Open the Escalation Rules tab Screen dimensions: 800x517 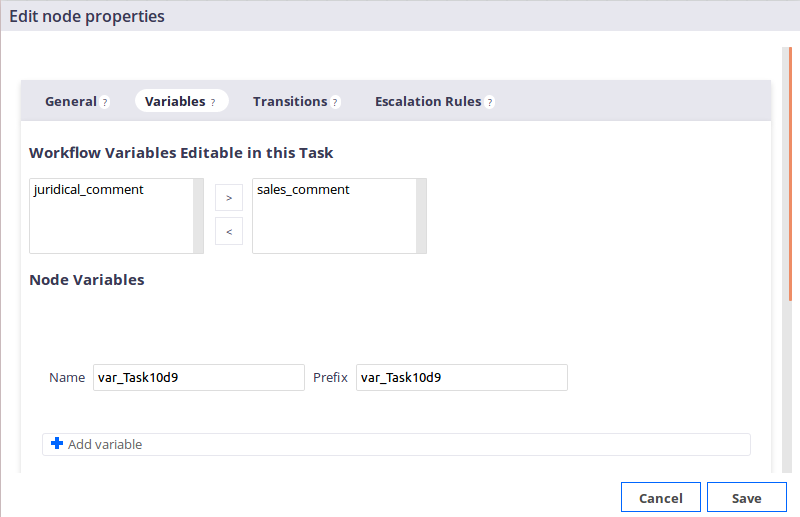(428, 102)
